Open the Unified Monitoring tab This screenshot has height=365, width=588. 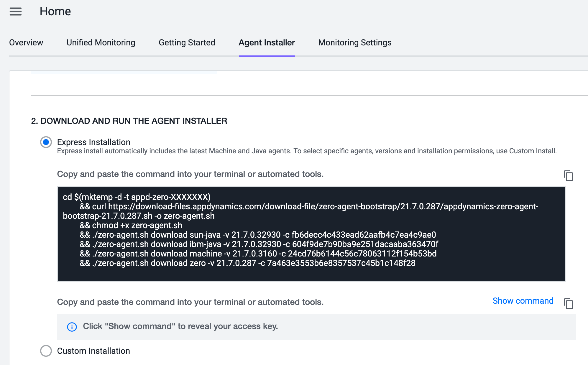101,42
